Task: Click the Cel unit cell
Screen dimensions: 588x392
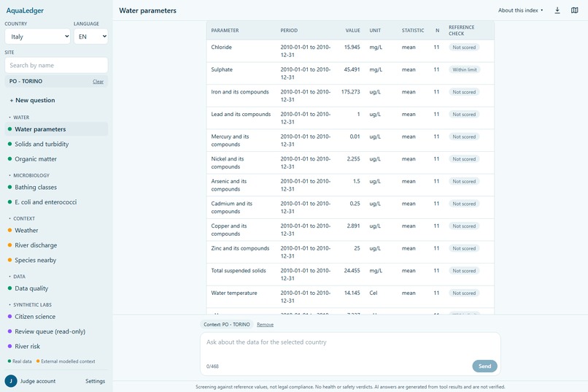Action: coord(374,293)
